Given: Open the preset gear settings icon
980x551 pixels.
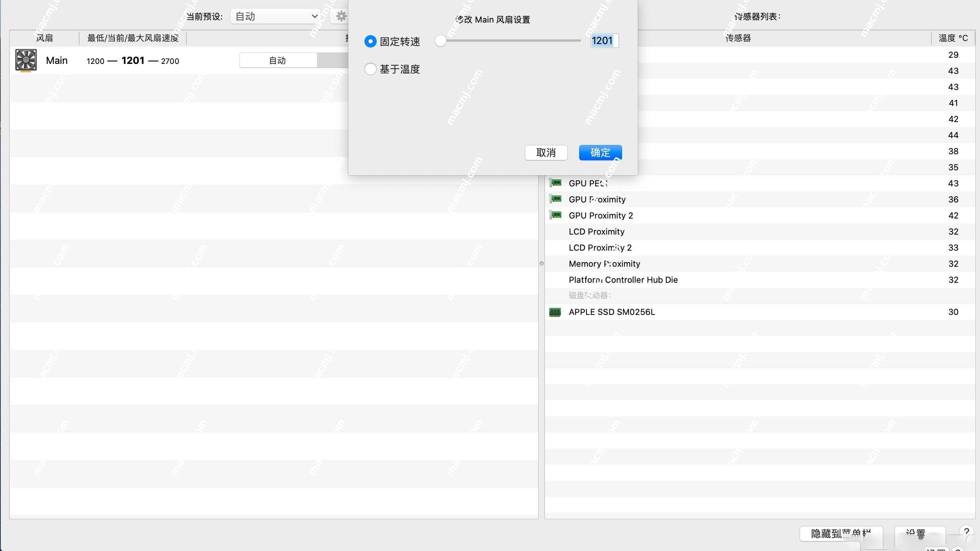Looking at the screenshot, I should pyautogui.click(x=341, y=16).
